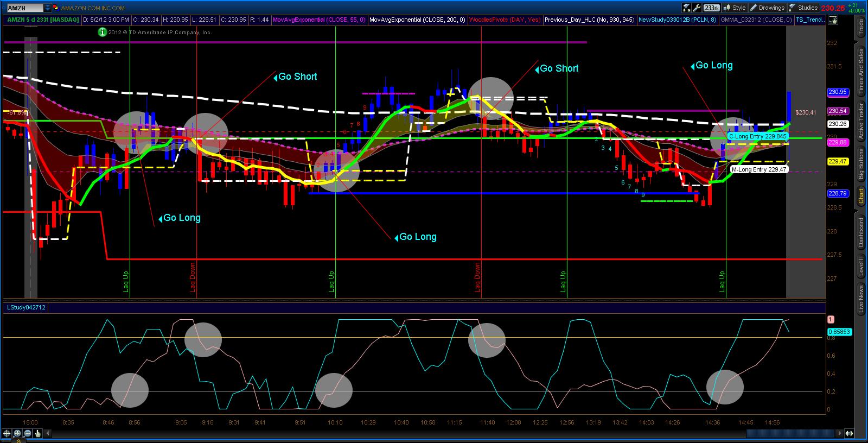868x443 pixels.
Task: Click the 11:40 time axis label
Action: pos(487,422)
